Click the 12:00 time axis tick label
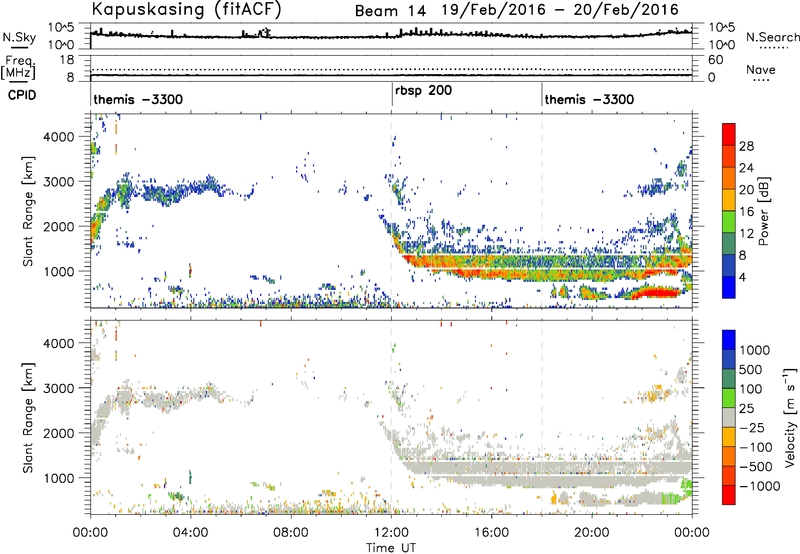Screen dimensions: 800x554 click(391, 533)
